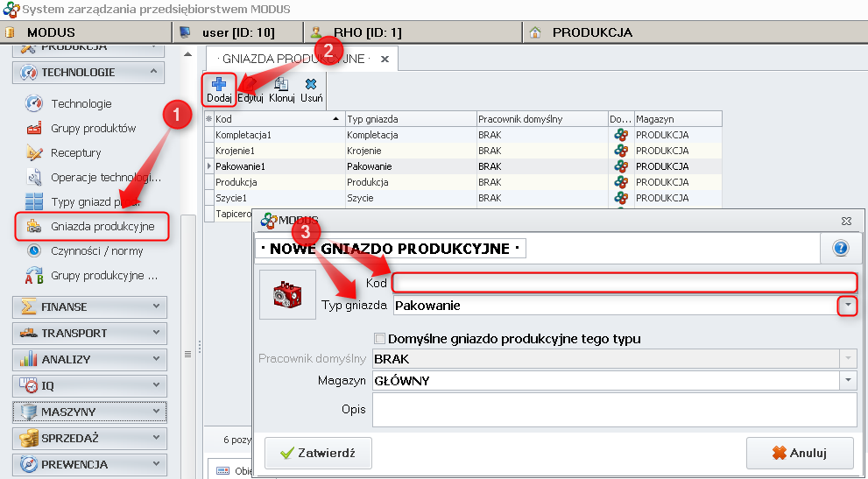This screenshot has height=479, width=868.
Task: Click the Do... icon in Szycie1 row
Action: coord(621,198)
